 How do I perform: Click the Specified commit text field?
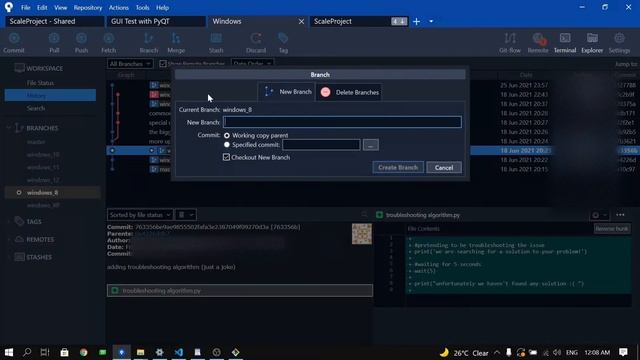tap(321, 145)
